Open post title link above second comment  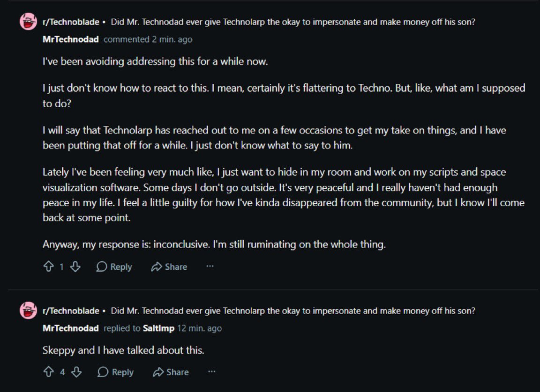click(292, 311)
